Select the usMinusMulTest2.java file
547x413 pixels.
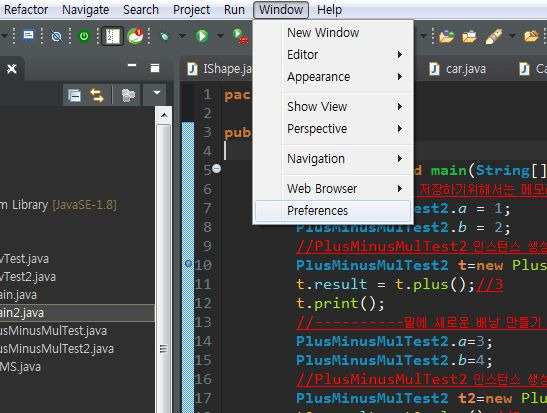(57, 349)
